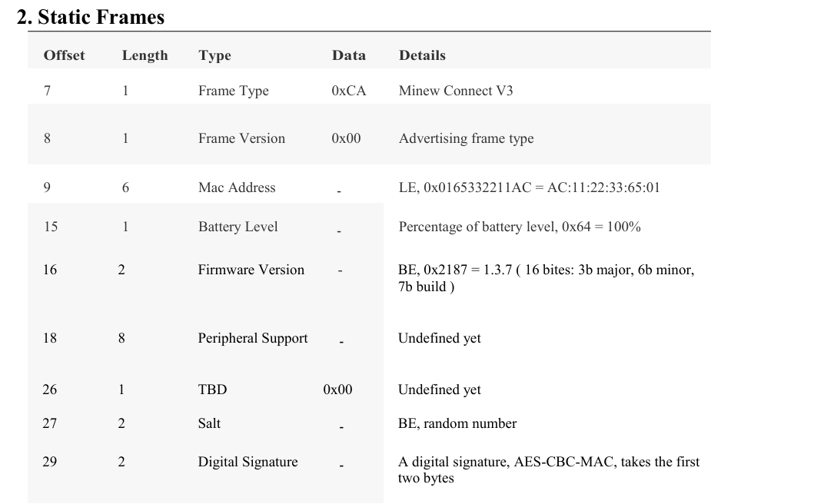Click the Peripheral Support cell
824x504 pixels.
tap(253, 338)
